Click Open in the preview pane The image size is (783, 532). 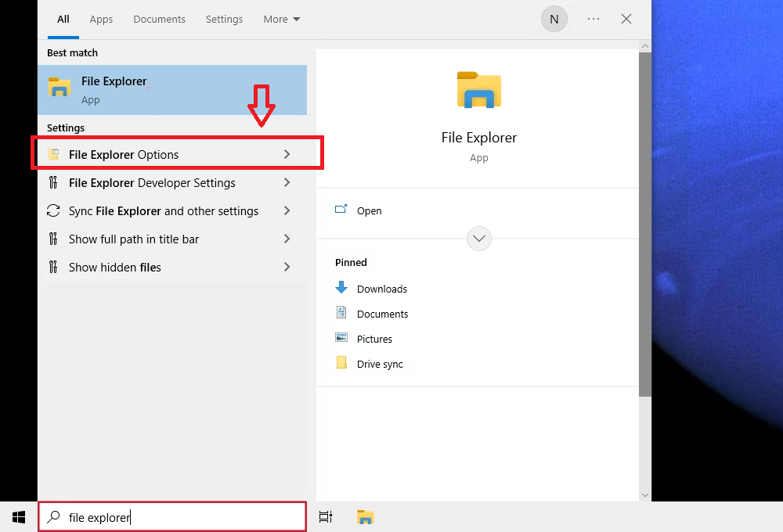click(369, 210)
